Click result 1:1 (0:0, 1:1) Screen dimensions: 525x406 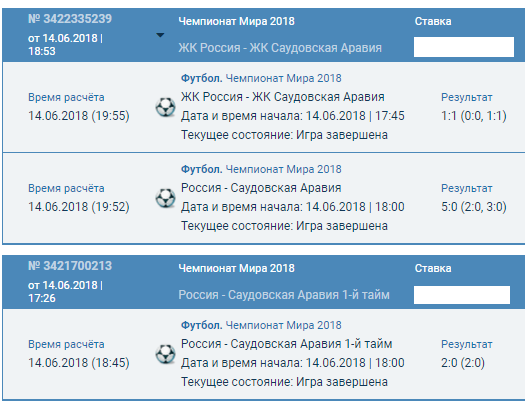click(x=474, y=116)
